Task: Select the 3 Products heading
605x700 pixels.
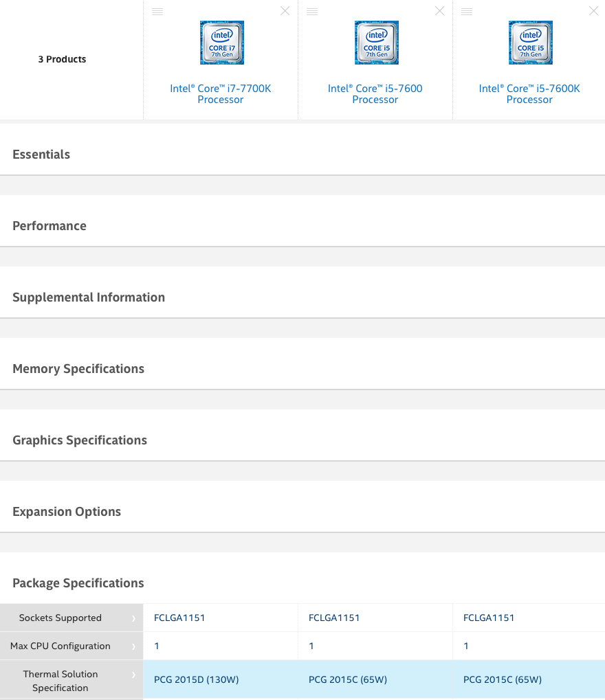Action: [62, 59]
